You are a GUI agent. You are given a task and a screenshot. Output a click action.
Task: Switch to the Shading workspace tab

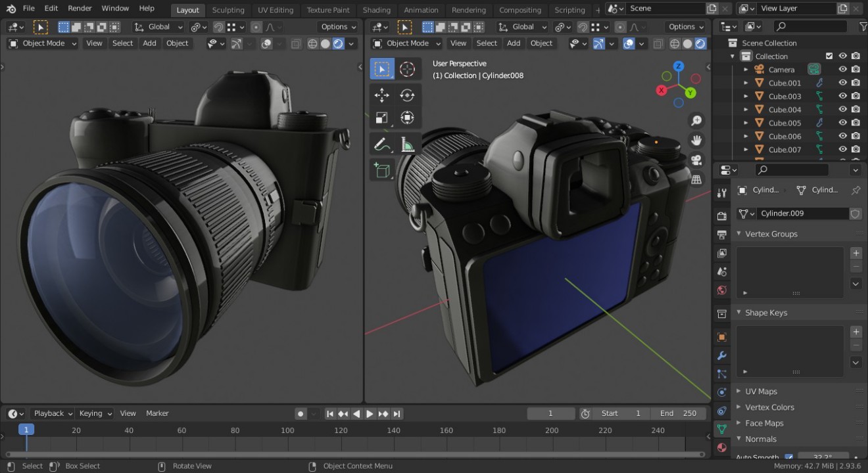pyautogui.click(x=376, y=10)
